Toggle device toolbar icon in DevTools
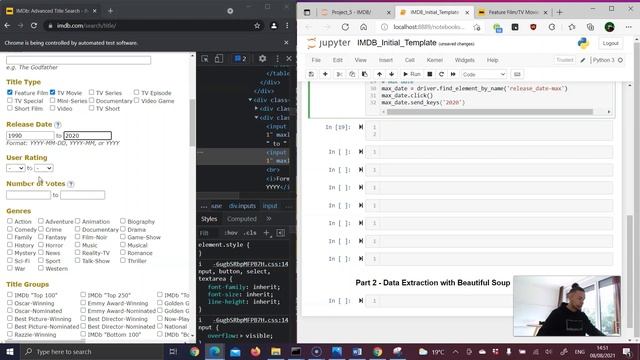640x360 pixels. [219, 59]
